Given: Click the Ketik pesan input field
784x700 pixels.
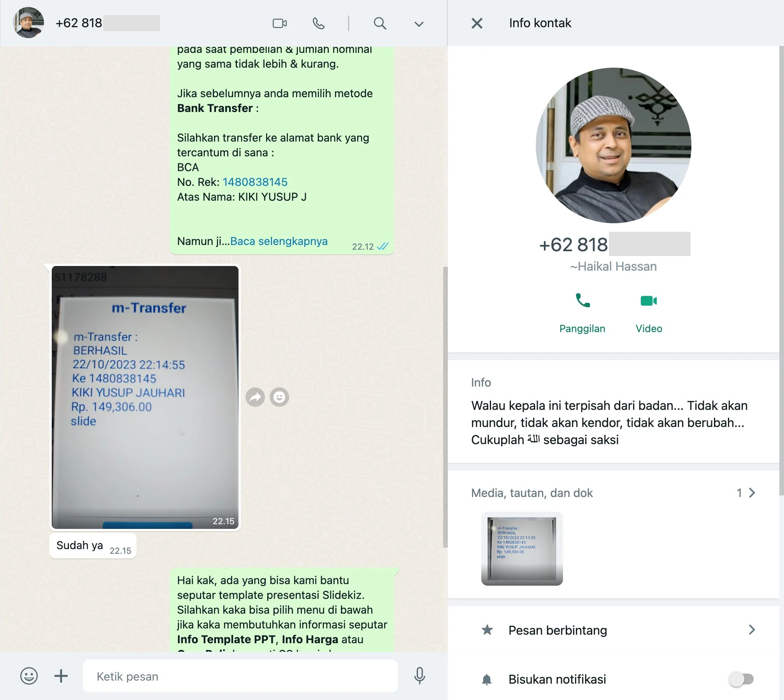Looking at the screenshot, I should tap(240, 676).
